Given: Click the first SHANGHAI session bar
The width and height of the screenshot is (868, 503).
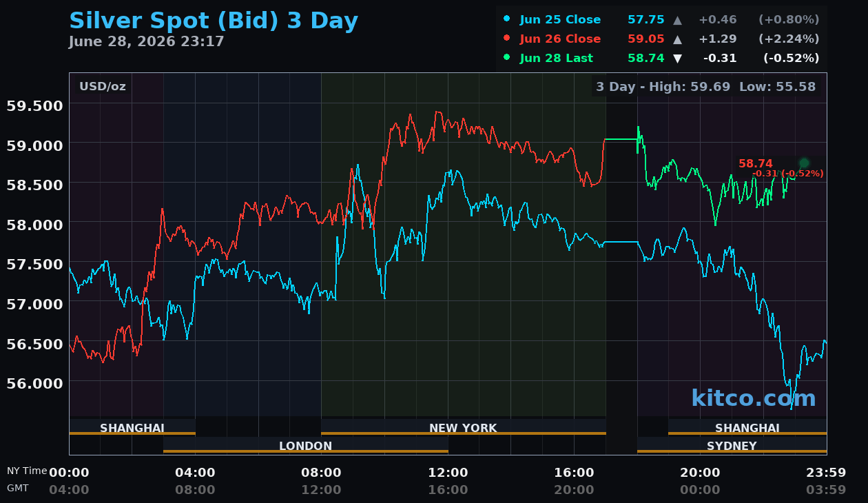Looking at the screenshot, I should (132, 427).
